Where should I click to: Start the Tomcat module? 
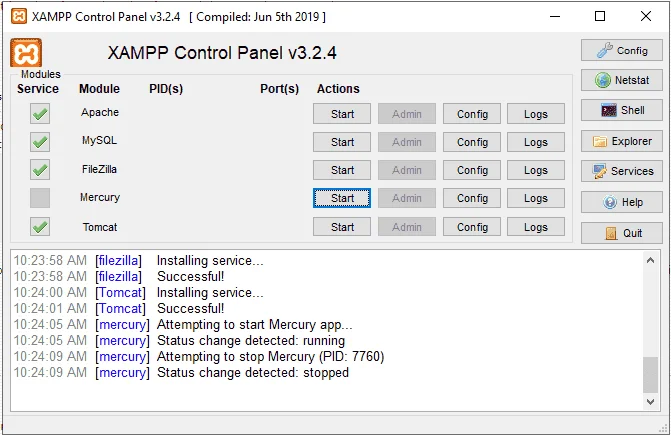[x=342, y=227]
